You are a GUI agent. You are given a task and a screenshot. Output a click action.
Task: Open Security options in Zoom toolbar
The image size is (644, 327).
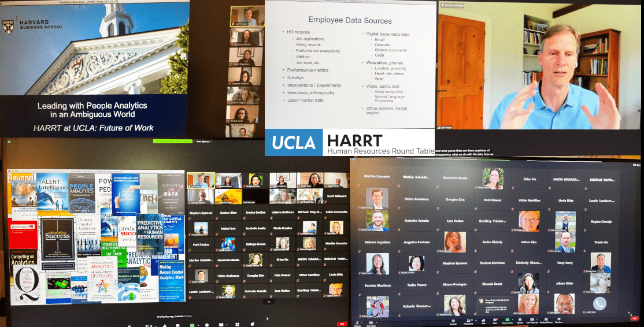point(453,321)
